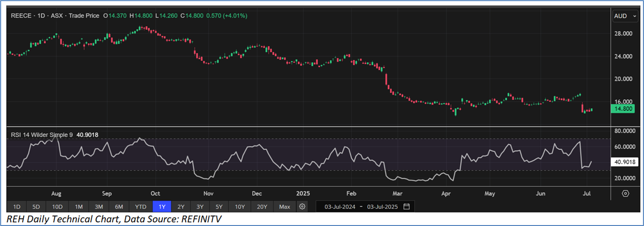Switch chart to 2Y range

tap(181, 207)
